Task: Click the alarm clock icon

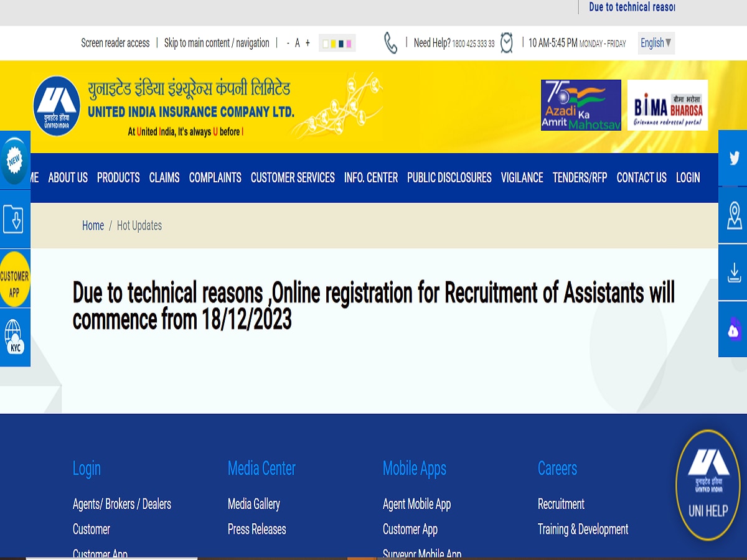Action: 507,43
